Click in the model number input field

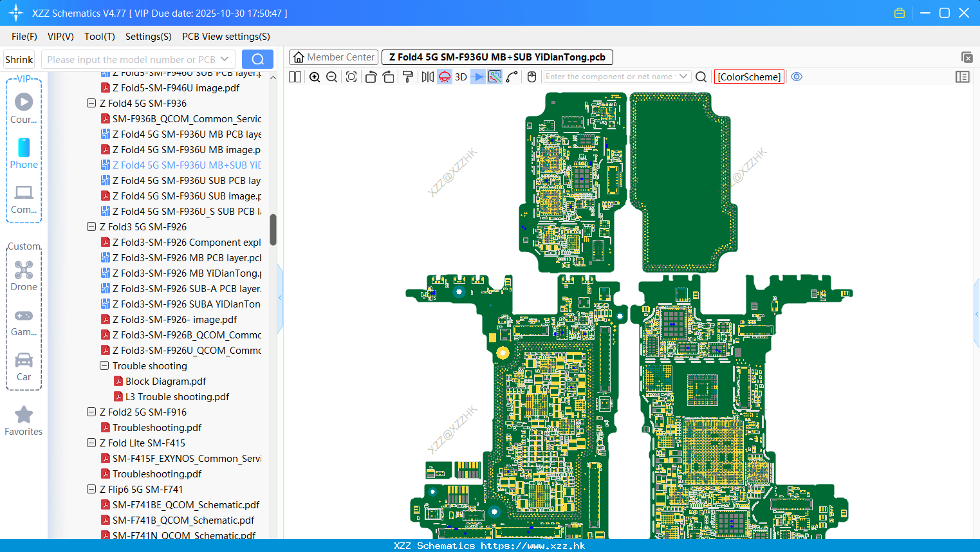(132, 59)
